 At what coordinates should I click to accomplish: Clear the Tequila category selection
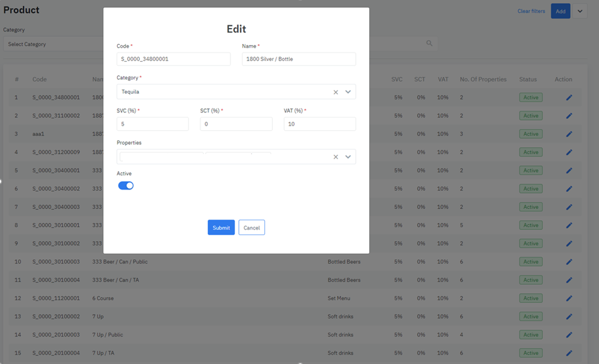point(336,92)
